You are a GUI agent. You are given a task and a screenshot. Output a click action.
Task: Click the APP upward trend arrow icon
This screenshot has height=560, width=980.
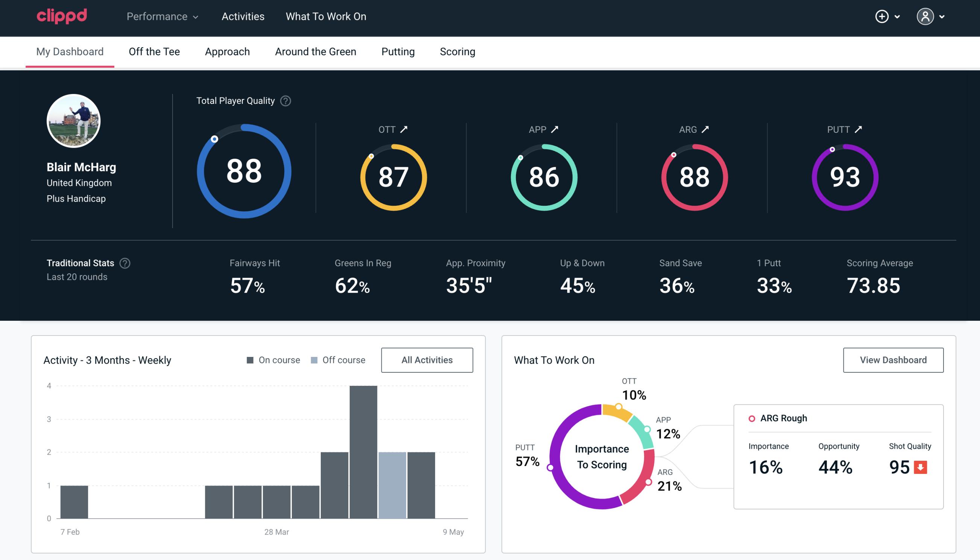pyautogui.click(x=556, y=129)
